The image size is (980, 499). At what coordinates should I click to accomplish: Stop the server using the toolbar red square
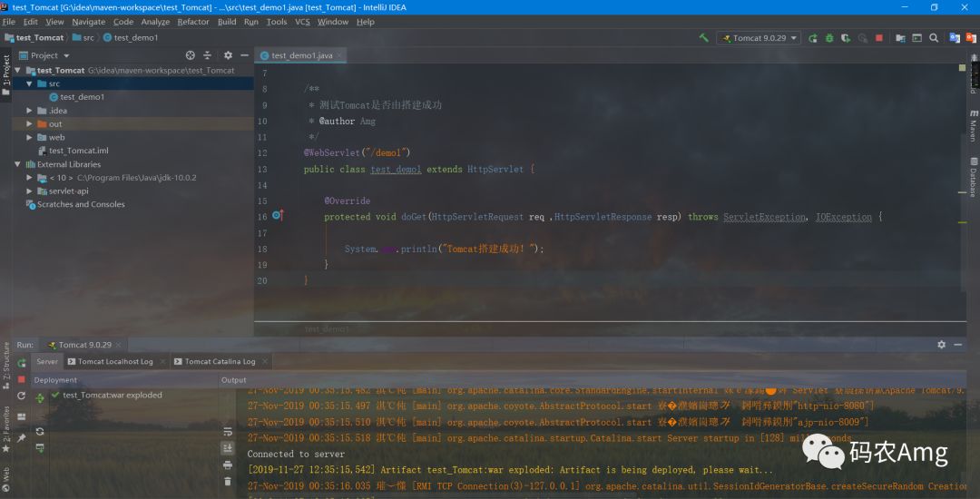pyautogui.click(x=879, y=38)
